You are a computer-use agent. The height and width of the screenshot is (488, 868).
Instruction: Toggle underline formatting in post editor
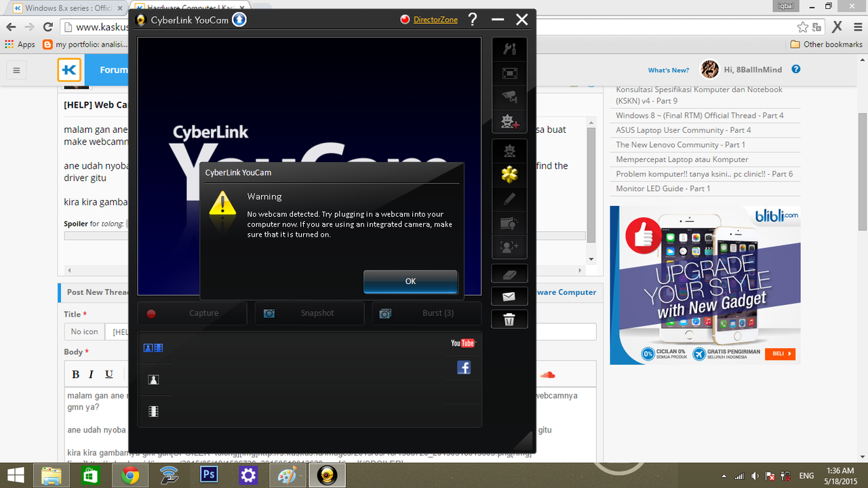(x=108, y=374)
